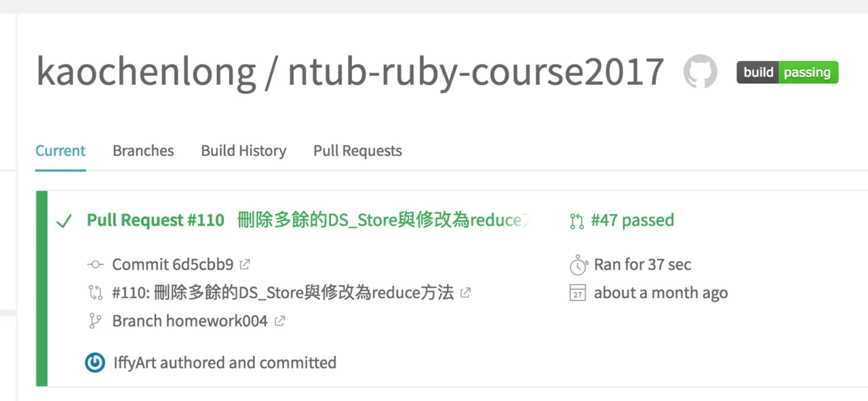Image resolution: width=868 pixels, height=401 pixels.
Task: Click the stopwatch icon beside Ran for 37 sec
Action: point(578,264)
